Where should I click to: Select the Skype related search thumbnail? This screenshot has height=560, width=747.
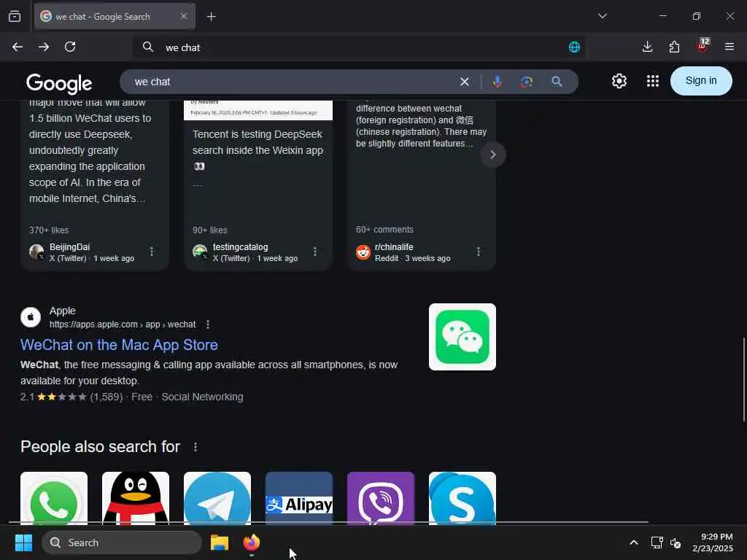click(x=462, y=499)
